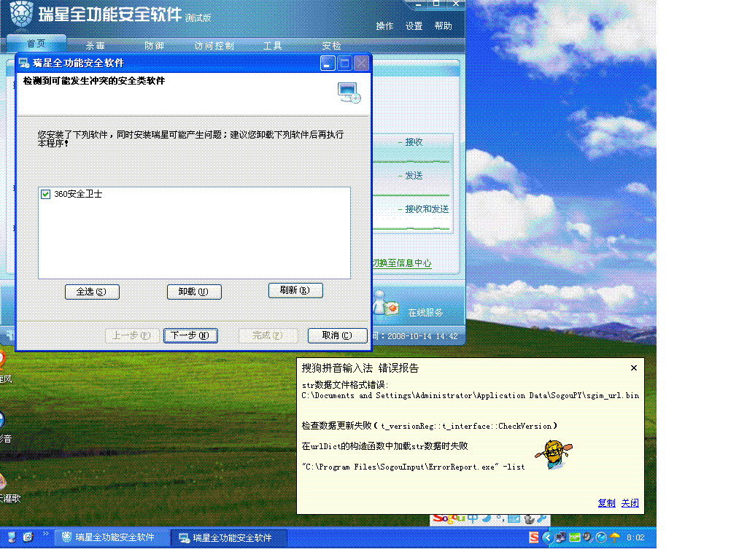
Task: Click the 在线服务 online service icon
Action: [x=387, y=304]
